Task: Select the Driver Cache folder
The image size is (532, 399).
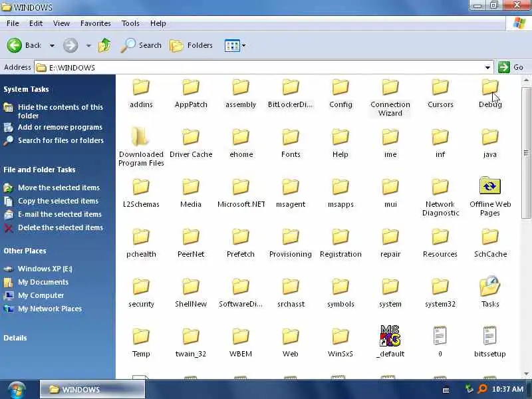Action: click(x=191, y=137)
